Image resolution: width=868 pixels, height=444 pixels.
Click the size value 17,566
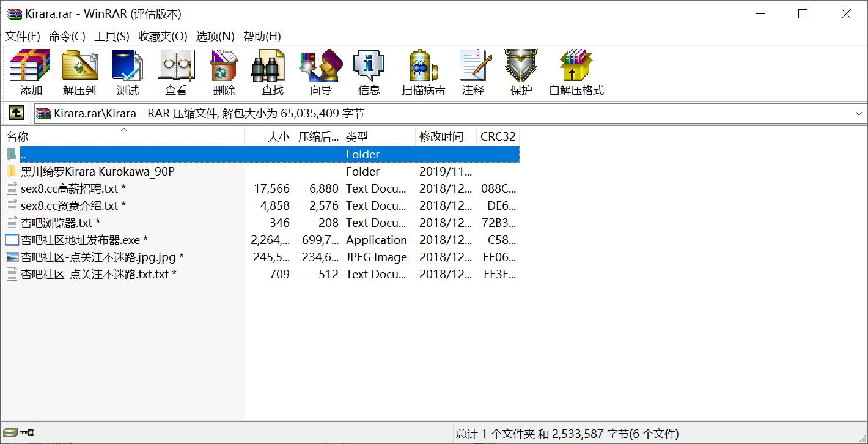271,188
